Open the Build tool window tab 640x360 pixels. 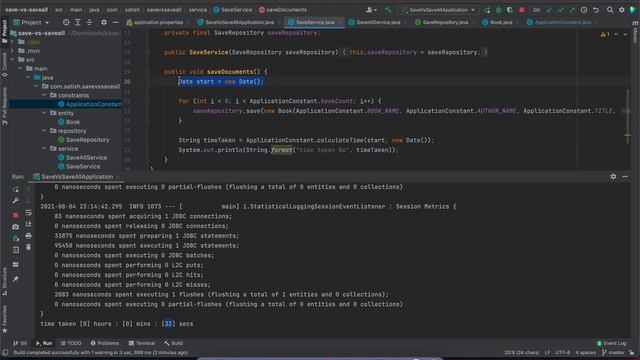[x=173, y=343]
